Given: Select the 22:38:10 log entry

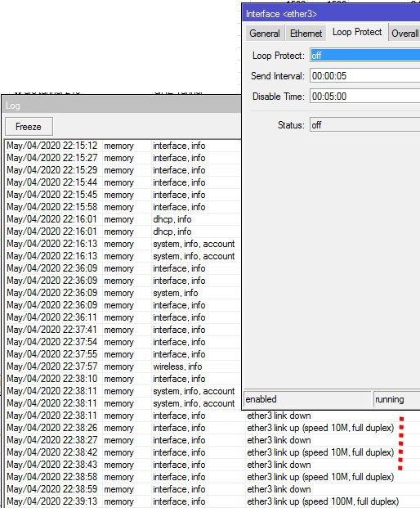Looking at the screenshot, I should pyautogui.click(x=123, y=379).
